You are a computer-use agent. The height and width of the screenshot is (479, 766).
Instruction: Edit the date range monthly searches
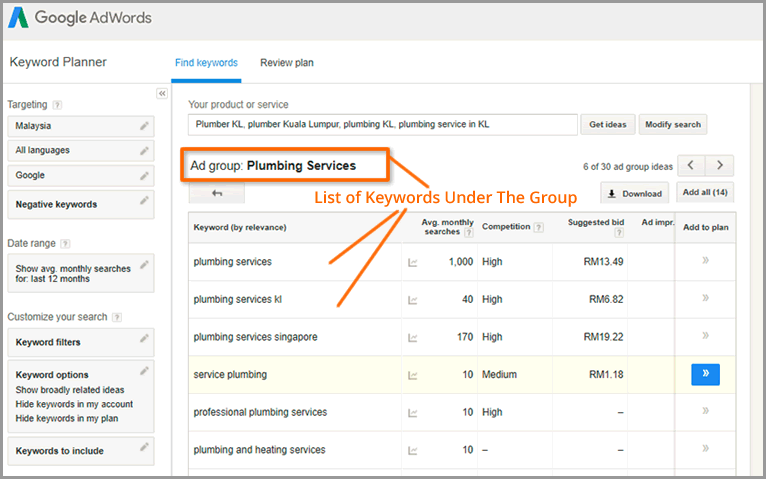144,265
